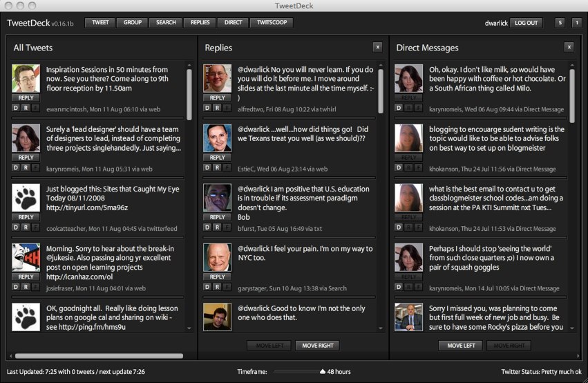
Task: Click EstieC avatar in Replies
Action: pos(217,138)
